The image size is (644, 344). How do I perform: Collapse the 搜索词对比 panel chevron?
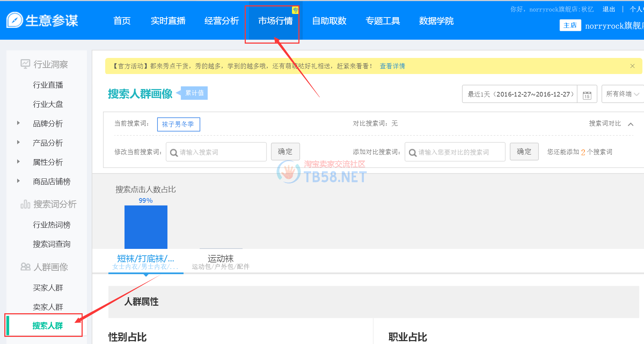(630, 124)
